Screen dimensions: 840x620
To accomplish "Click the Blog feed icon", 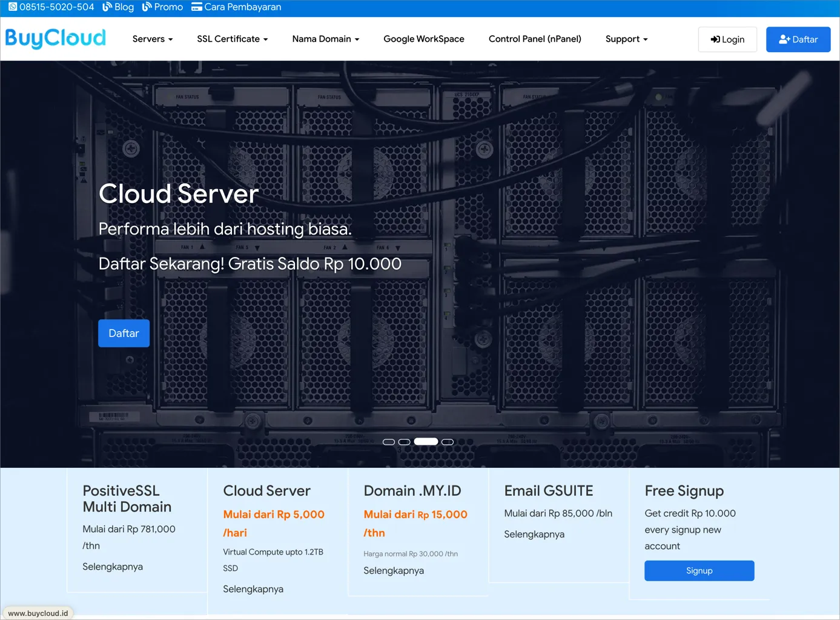I will point(107,7).
